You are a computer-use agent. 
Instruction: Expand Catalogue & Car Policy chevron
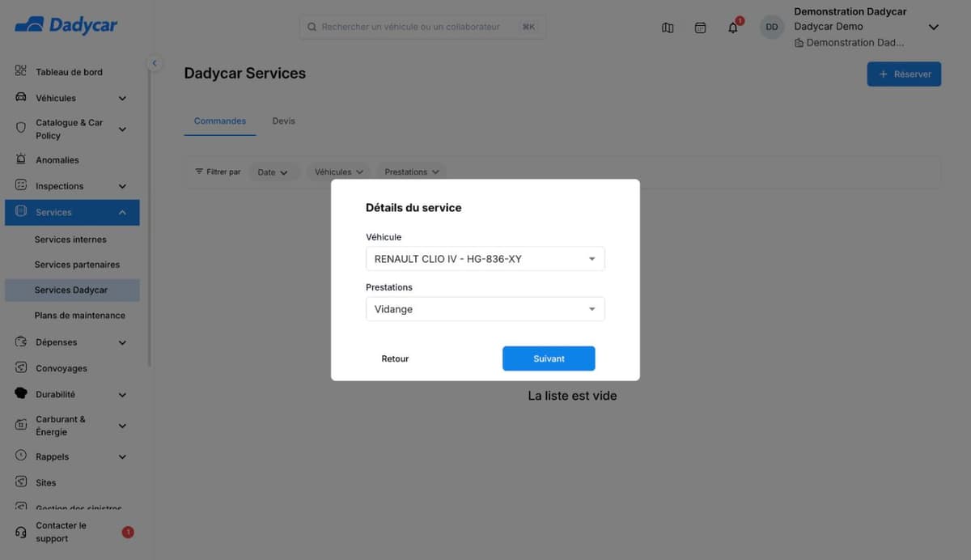122,129
